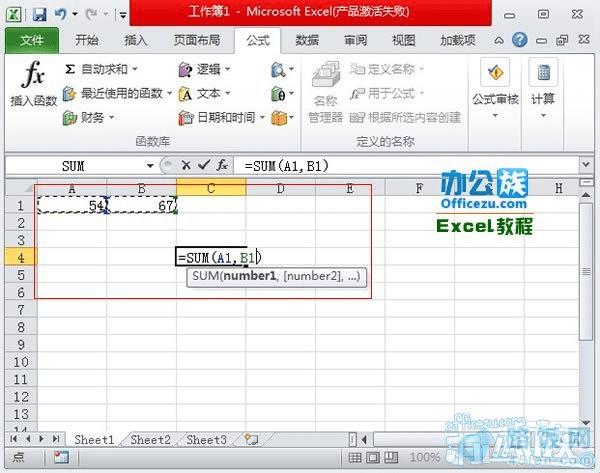The height and width of the screenshot is (473, 600).
Task: Switch to the View tab
Action: tap(404, 40)
